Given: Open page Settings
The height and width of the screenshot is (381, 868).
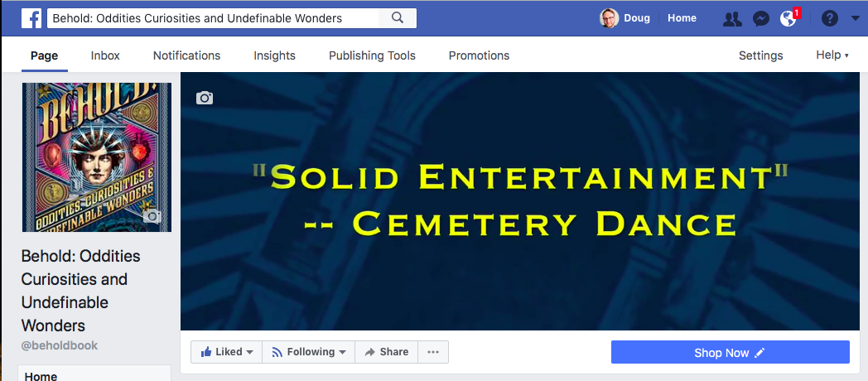Looking at the screenshot, I should [760, 55].
